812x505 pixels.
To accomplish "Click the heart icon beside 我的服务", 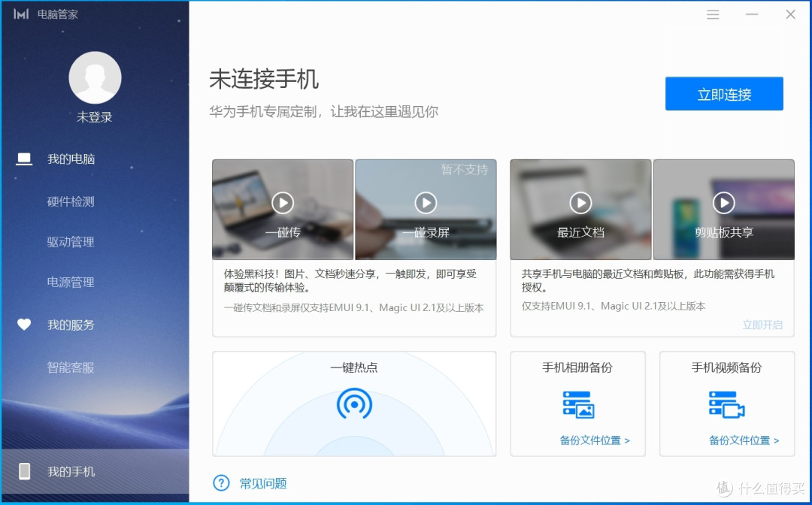I will [24, 325].
